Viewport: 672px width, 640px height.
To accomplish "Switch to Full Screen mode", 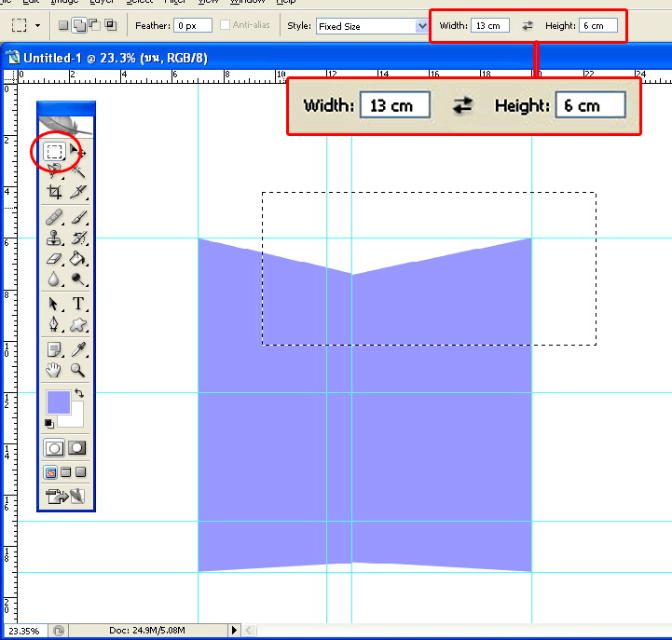I will click(80, 472).
